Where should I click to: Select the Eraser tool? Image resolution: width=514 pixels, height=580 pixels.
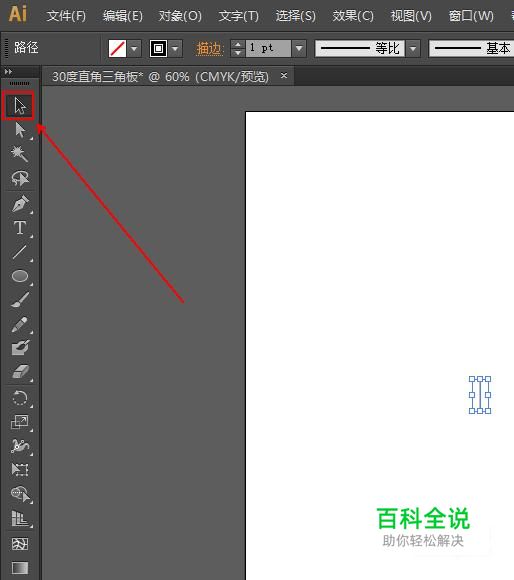(x=20, y=372)
